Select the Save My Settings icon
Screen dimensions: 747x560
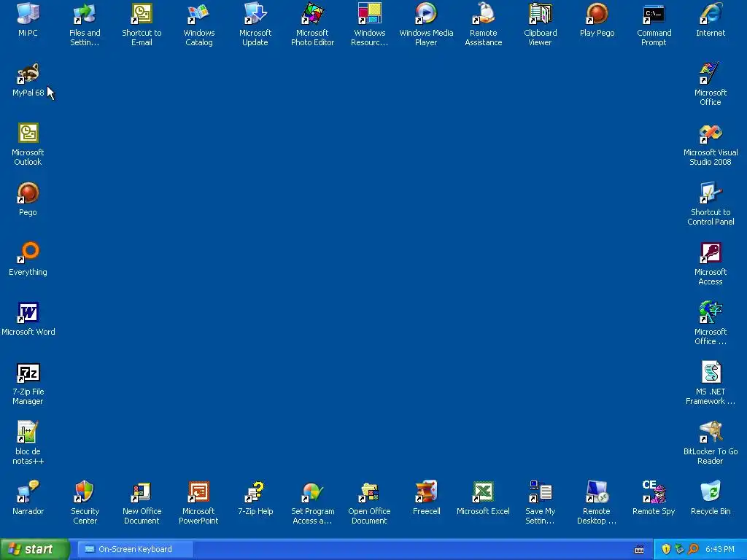coord(540,492)
